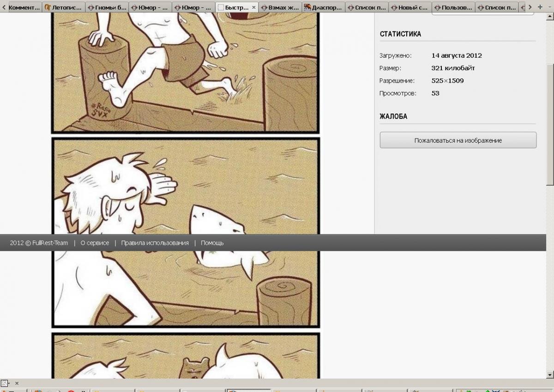Click the СТАТИСТИКА heading
This screenshot has width=554, height=392.
pos(400,34)
